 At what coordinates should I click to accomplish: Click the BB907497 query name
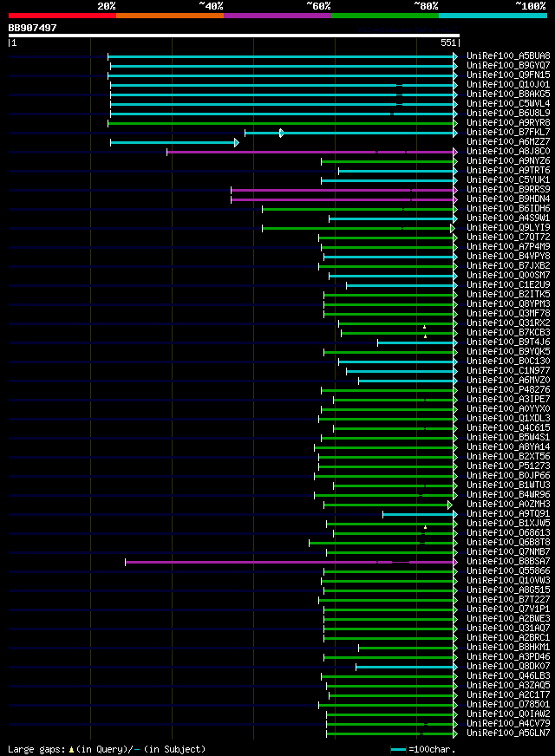(x=32, y=28)
